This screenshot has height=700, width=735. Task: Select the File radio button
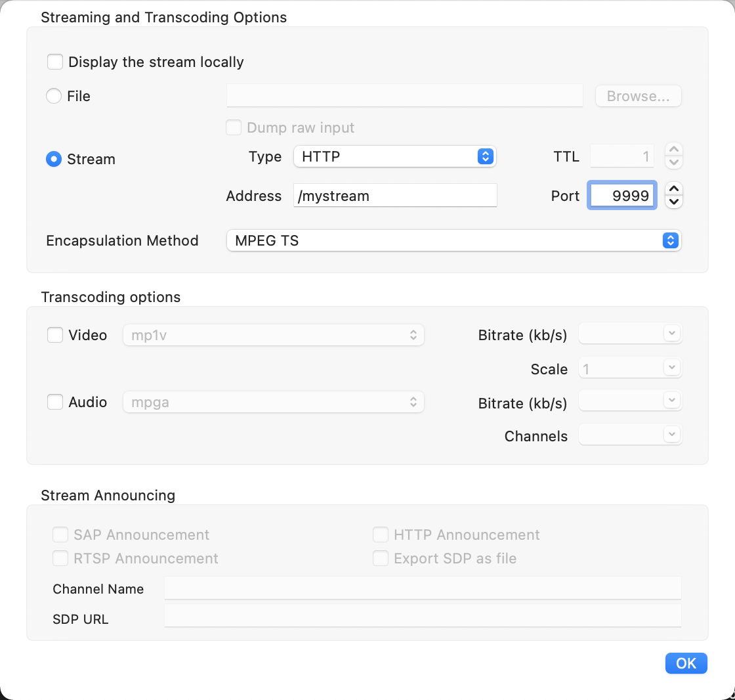54,97
